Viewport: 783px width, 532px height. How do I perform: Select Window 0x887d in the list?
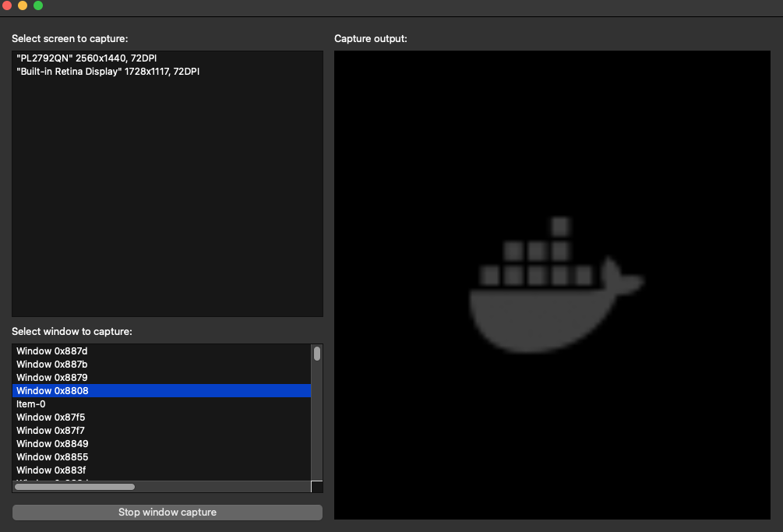click(161, 351)
